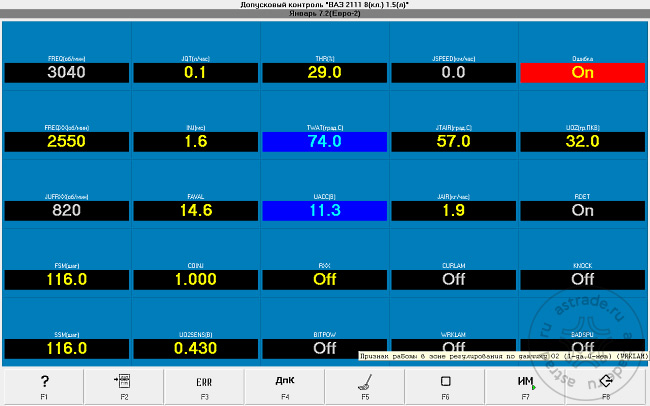The height and width of the screenshot is (406, 650).
Task: Click the RDET On indicator
Action: [x=582, y=211]
